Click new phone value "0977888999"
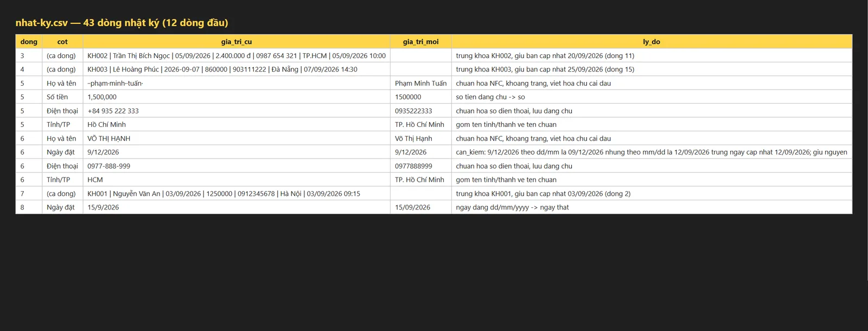The image size is (868, 331). pyautogui.click(x=413, y=166)
